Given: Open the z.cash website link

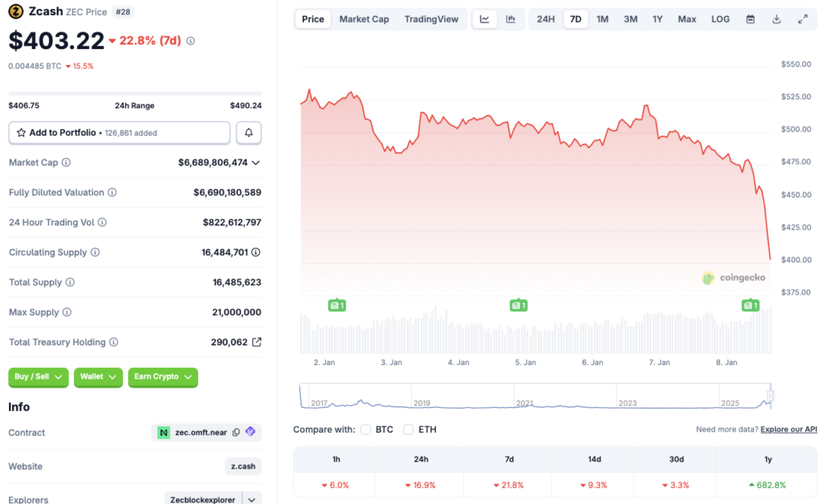Looking at the screenshot, I should pos(243,466).
